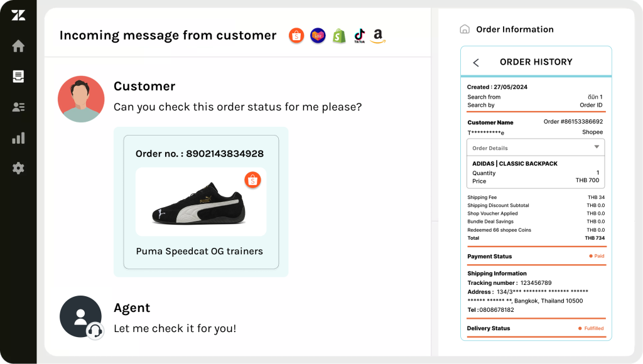Click the Order Information home icon
643x364 pixels.
[465, 29]
